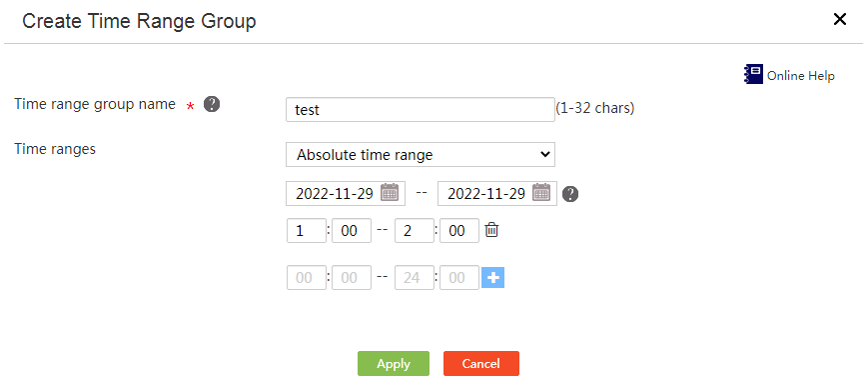Show the help tooltip next to the date range

pyautogui.click(x=570, y=194)
